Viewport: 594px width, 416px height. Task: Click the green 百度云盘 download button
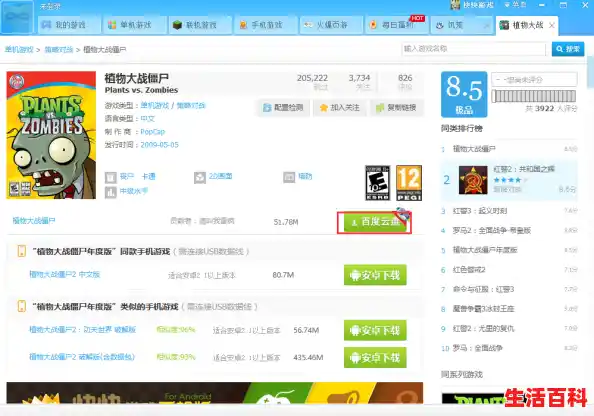pyautogui.click(x=375, y=222)
